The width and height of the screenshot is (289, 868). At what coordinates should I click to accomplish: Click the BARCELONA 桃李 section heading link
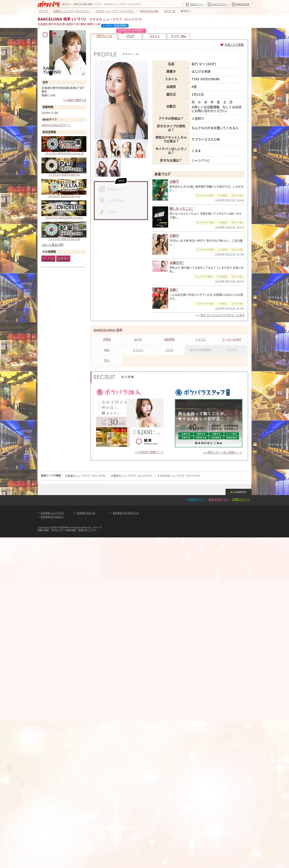[x=108, y=330]
